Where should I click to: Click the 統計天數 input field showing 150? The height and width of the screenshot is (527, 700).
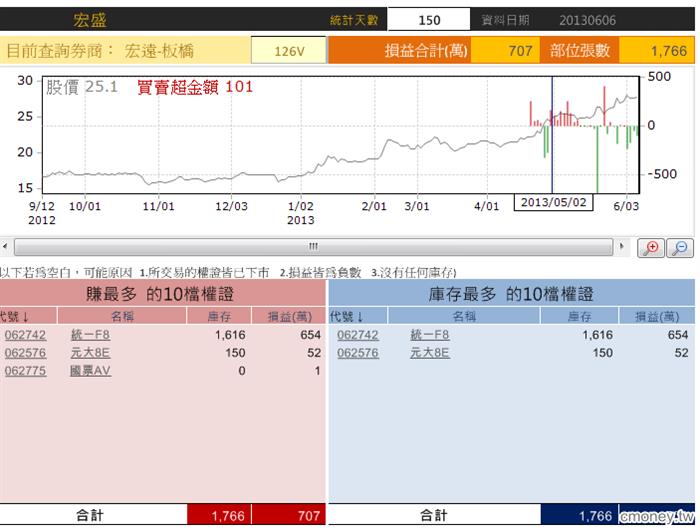pyautogui.click(x=428, y=20)
